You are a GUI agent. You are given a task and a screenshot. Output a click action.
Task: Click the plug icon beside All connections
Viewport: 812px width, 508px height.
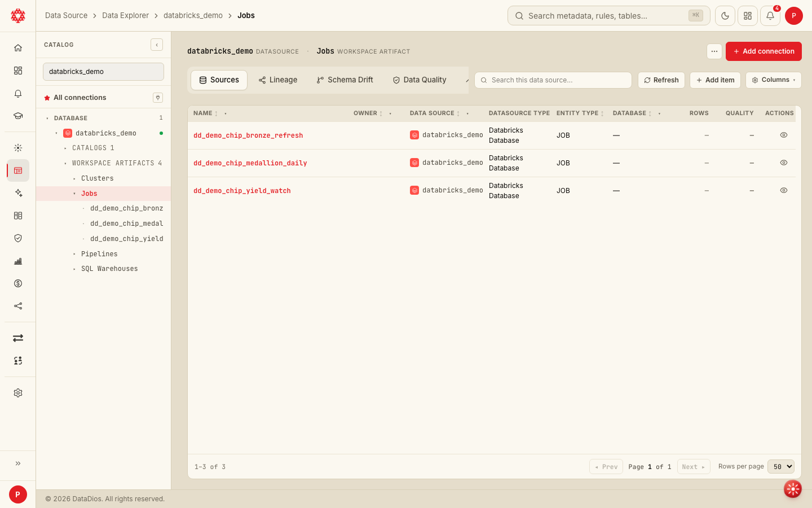158,98
